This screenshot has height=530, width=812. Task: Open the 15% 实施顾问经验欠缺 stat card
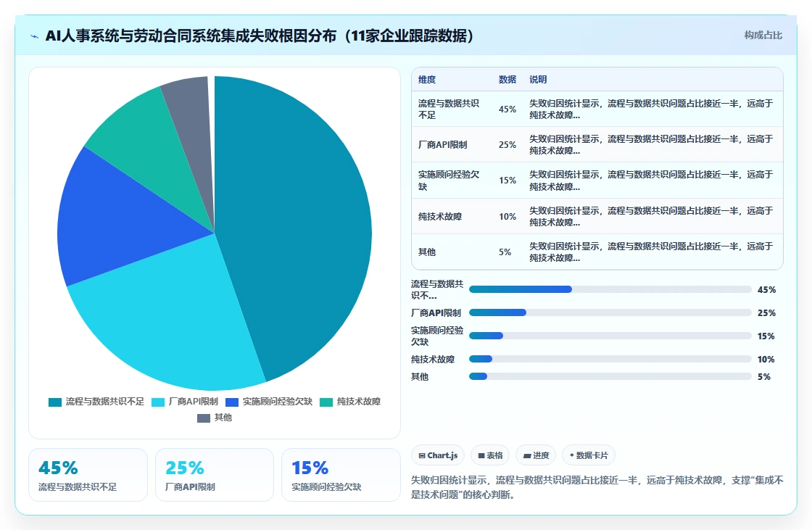pos(341,475)
